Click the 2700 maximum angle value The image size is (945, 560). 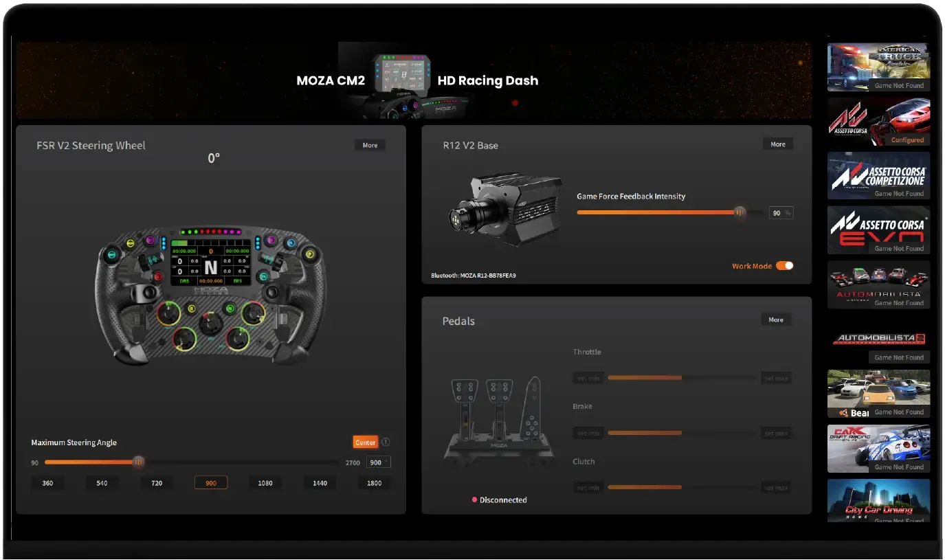click(353, 463)
